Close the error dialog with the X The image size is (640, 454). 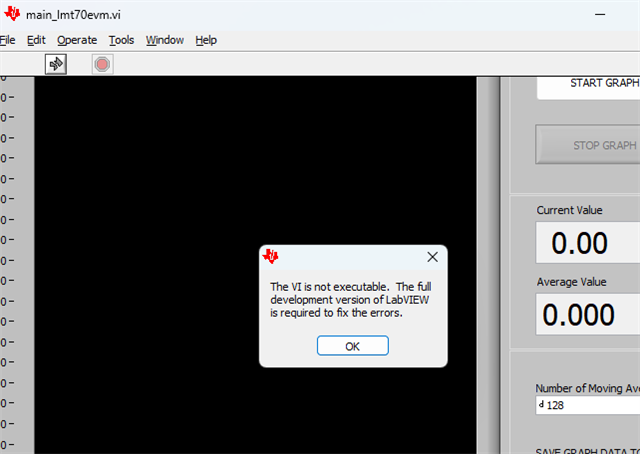432,257
